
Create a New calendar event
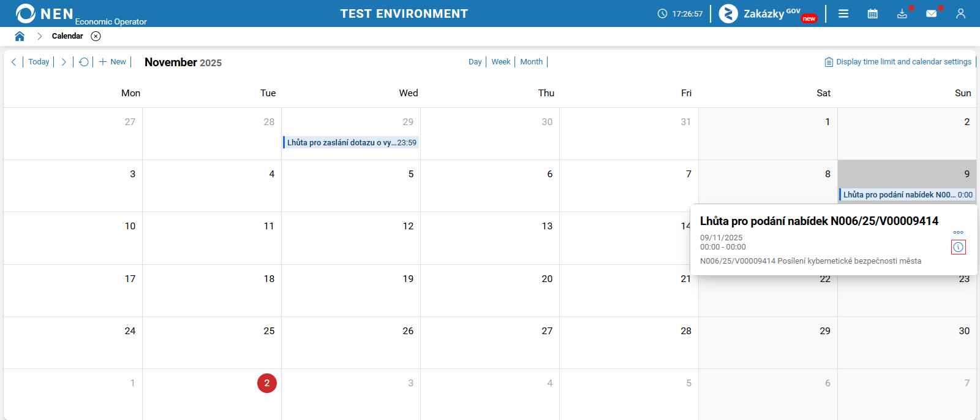point(113,62)
